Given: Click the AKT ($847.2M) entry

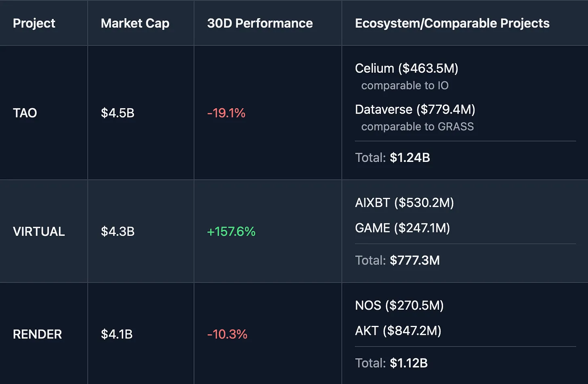Looking at the screenshot, I should pos(398,331).
